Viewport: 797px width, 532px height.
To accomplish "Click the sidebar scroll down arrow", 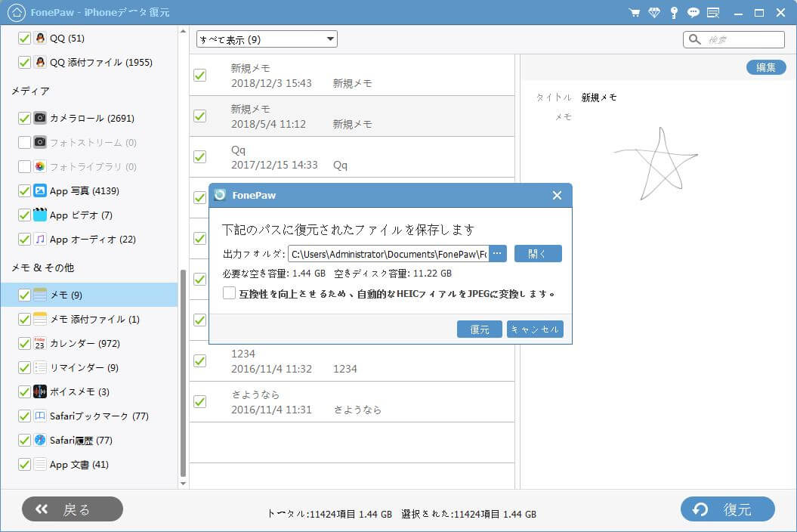I will [x=183, y=483].
